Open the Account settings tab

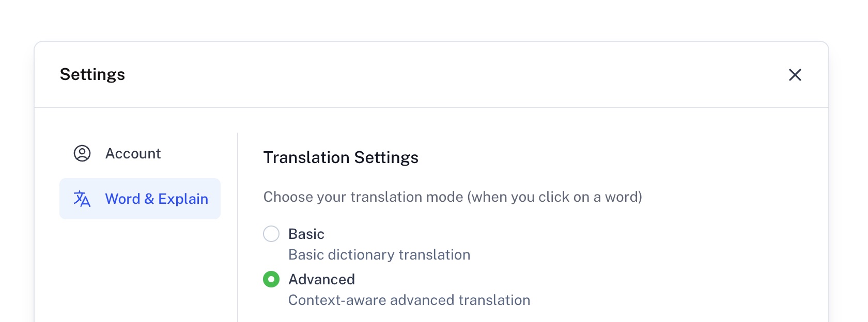point(133,153)
